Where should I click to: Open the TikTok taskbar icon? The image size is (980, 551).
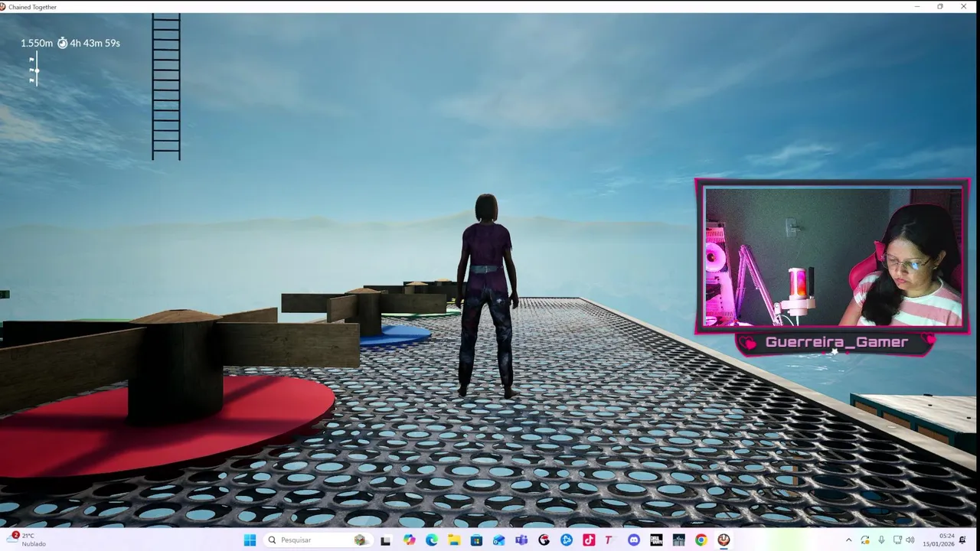[x=589, y=540]
